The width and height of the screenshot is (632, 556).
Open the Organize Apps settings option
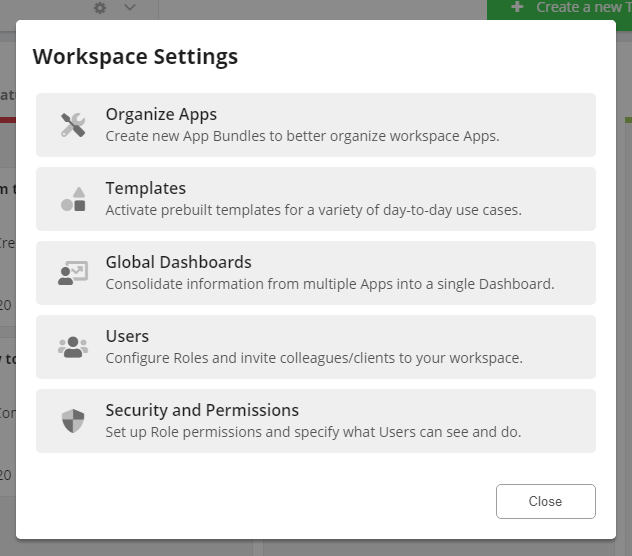pyautogui.click(x=161, y=114)
